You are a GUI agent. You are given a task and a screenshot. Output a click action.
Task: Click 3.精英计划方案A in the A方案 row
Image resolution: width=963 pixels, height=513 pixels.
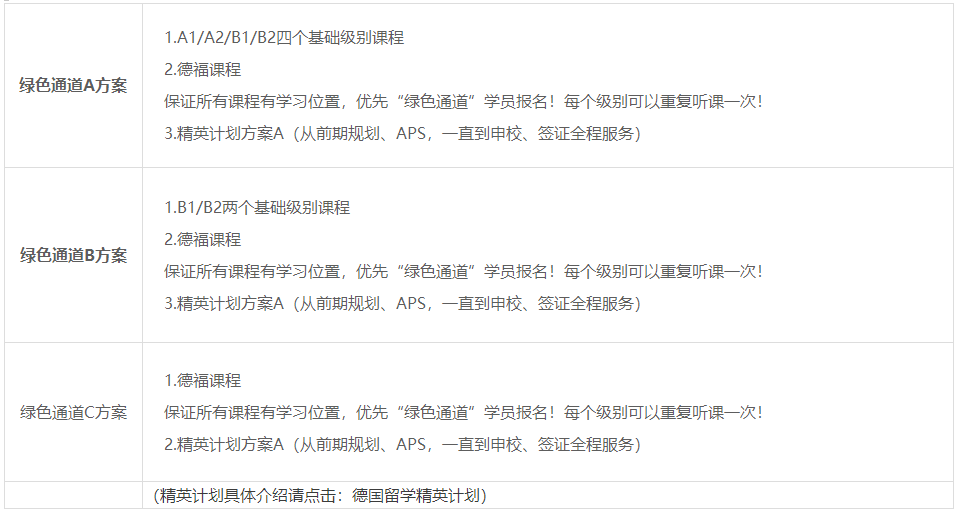pyautogui.click(x=225, y=134)
